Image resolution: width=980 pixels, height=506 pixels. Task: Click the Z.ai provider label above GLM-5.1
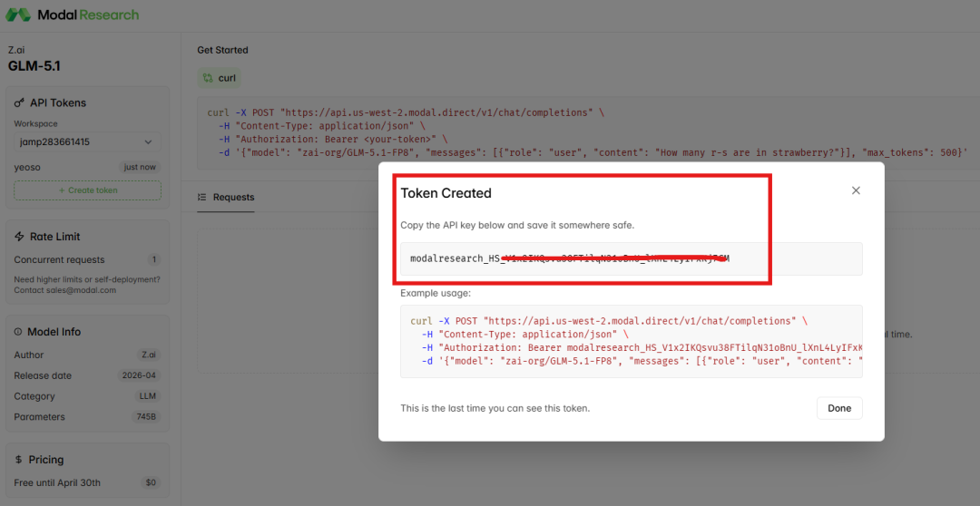point(16,49)
